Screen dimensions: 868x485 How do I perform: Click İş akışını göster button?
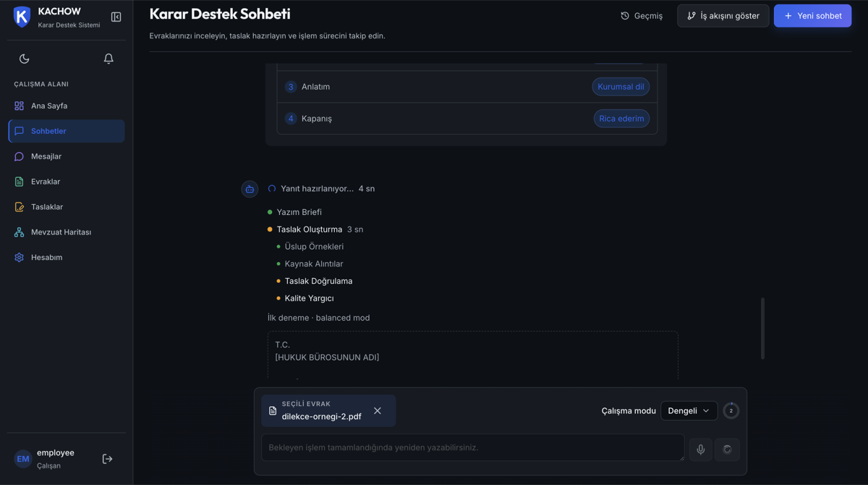pyautogui.click(x=723, y=16)
